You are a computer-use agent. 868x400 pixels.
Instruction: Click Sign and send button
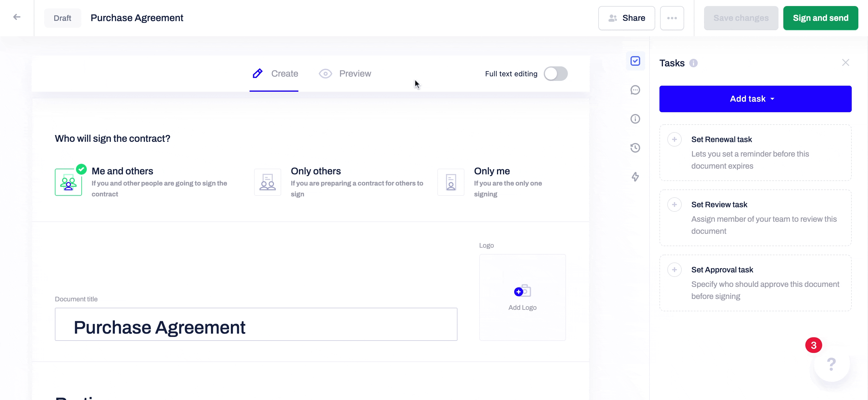[x=822, y=18]
